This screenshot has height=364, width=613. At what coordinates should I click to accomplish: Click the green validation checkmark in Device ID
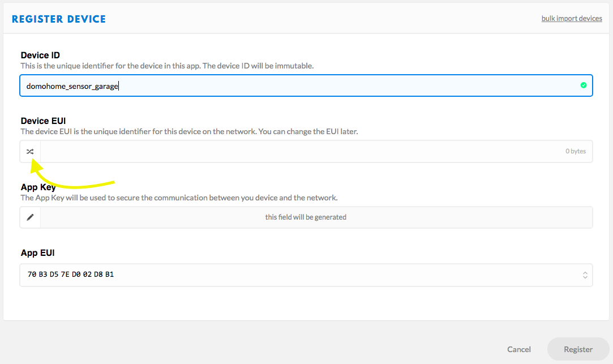point(584,85)
